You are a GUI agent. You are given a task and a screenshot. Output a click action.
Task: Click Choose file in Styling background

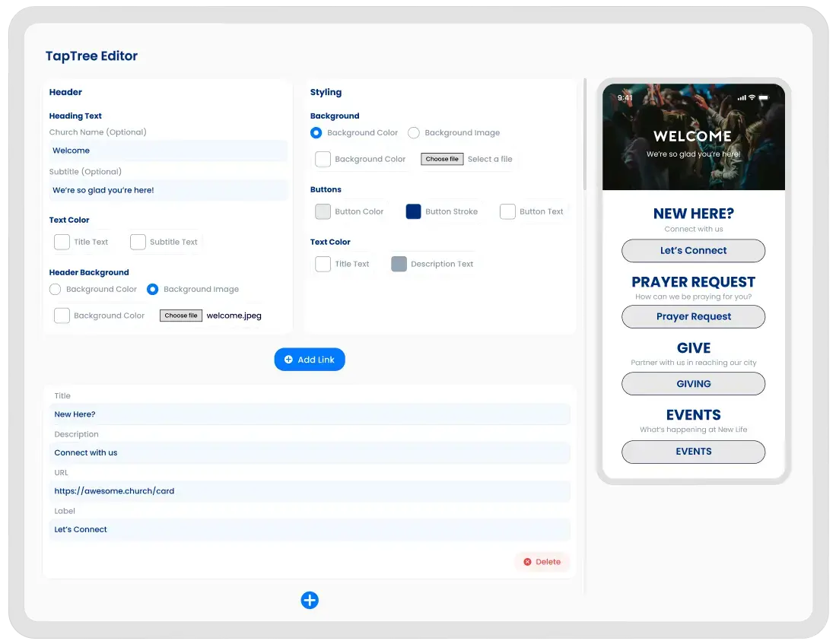coord(442,160)
